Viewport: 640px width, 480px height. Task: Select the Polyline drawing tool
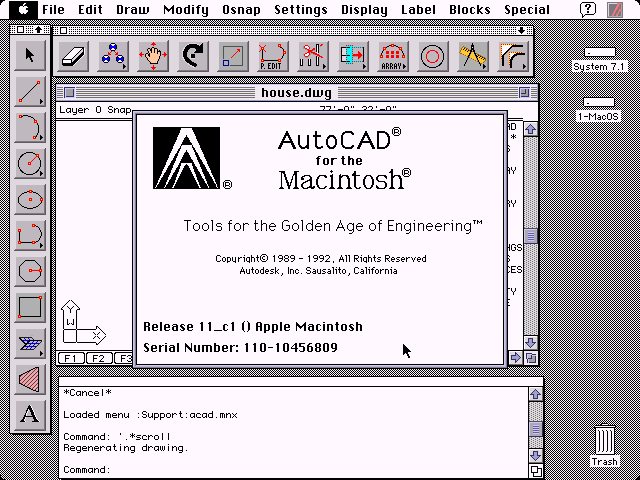[30, 235]
